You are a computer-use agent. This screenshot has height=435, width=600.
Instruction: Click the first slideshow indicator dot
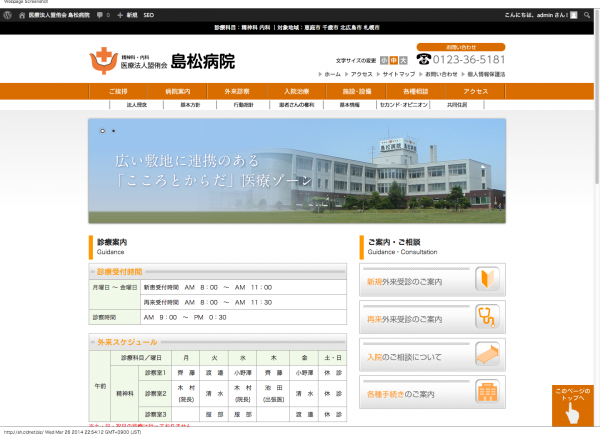pos(102,131)
